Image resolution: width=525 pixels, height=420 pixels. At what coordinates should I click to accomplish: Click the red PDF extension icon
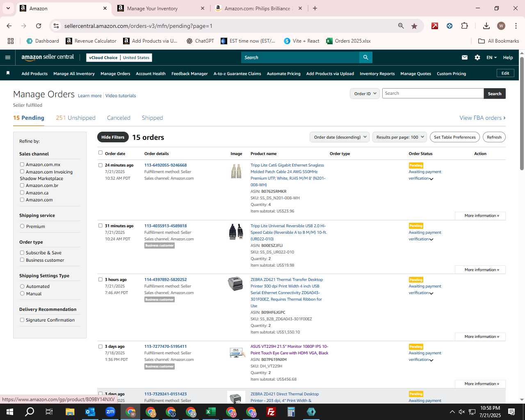(435, 26)
